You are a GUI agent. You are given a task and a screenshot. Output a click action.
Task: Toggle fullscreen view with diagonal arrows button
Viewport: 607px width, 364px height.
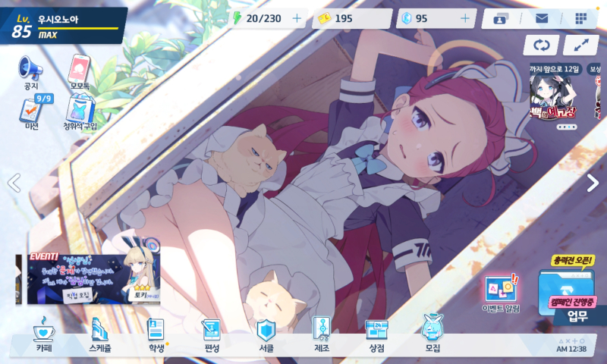581,45
